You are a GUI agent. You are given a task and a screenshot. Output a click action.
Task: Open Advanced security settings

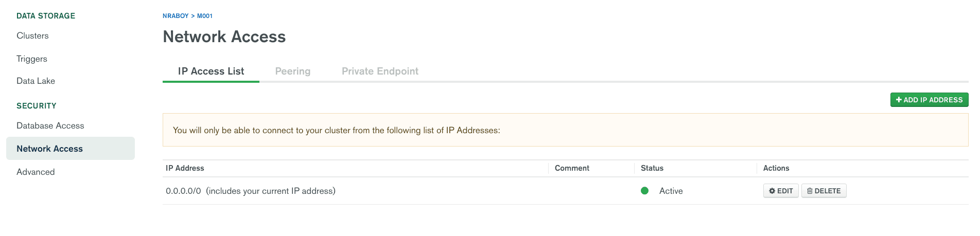click(36, 172)
